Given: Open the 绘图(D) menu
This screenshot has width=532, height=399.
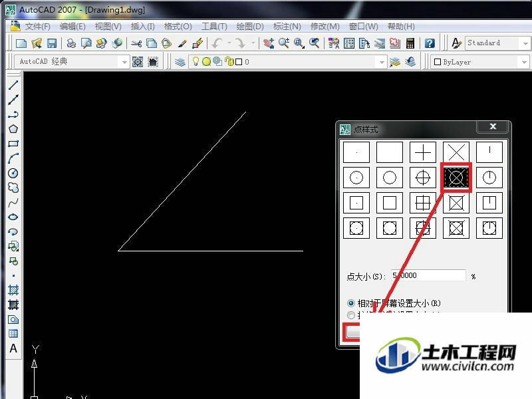Looking at the screenshot, I should click(250, 26).
